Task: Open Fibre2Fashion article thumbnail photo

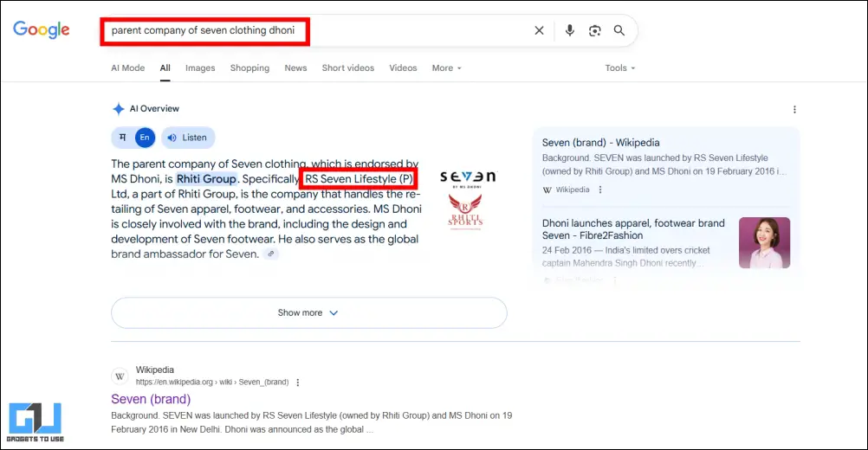Action: pos(765,242)
